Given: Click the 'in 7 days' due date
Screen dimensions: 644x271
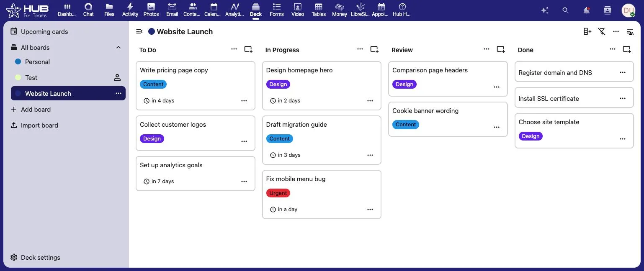Looking at the screenshot, I should click(159, 182).
